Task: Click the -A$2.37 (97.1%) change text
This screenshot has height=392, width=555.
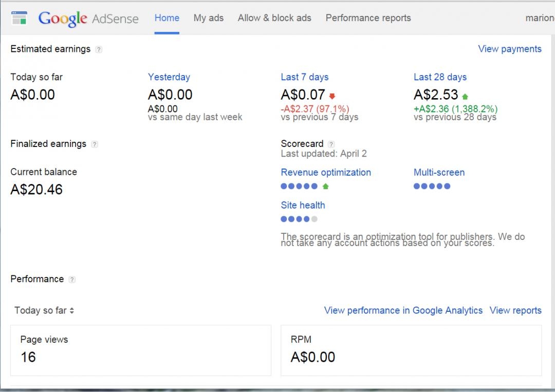Action: (x=315, y=108)
